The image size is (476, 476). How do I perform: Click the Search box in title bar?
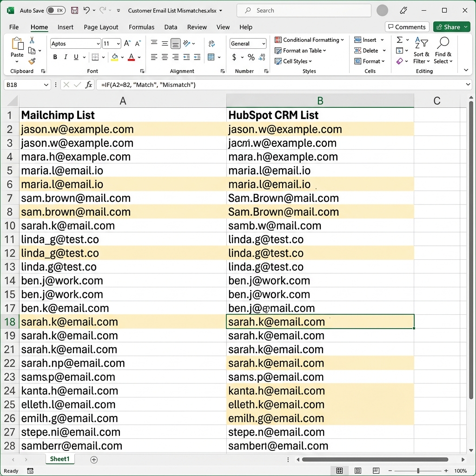(304, 10)
